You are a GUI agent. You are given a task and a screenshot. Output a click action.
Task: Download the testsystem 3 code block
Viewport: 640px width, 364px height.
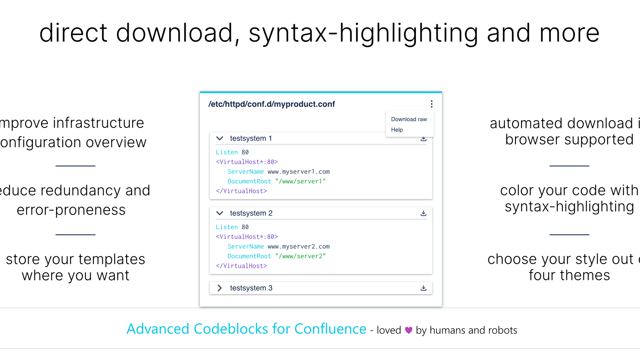pyautogui.click(x=424, y=288)
